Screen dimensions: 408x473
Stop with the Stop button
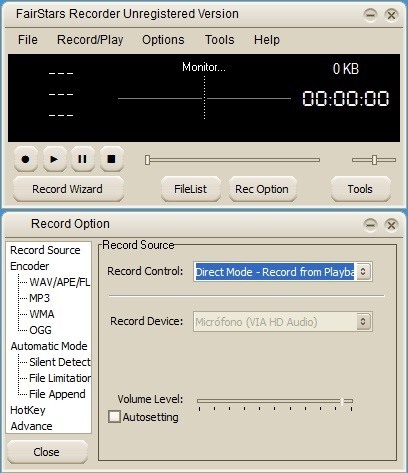pyautogui.click(x=112, y=159)
